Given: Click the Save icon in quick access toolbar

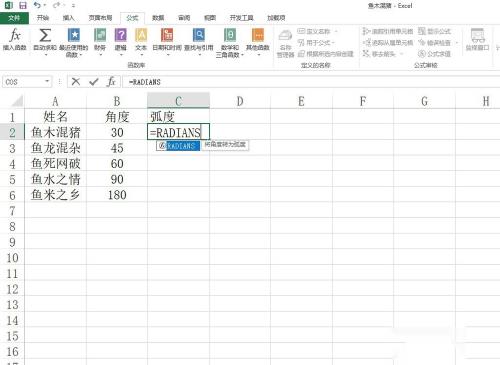Looking at the screenshot, I should [23, 6].
